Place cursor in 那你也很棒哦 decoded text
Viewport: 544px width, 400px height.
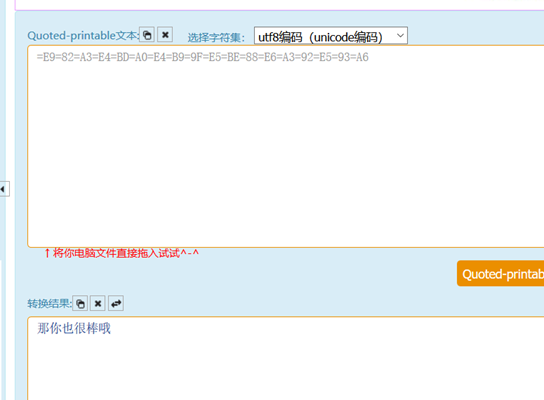click(x=74, y=328)
